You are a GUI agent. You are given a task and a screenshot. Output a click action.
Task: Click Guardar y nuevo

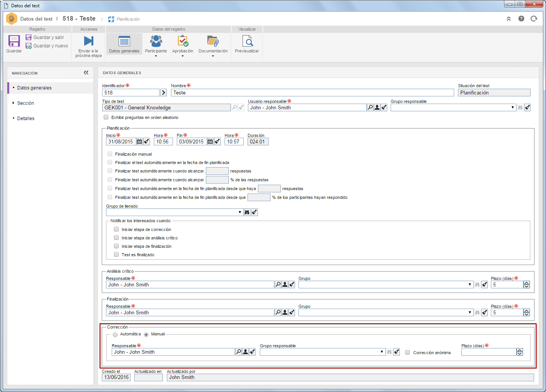click(47, 46)
